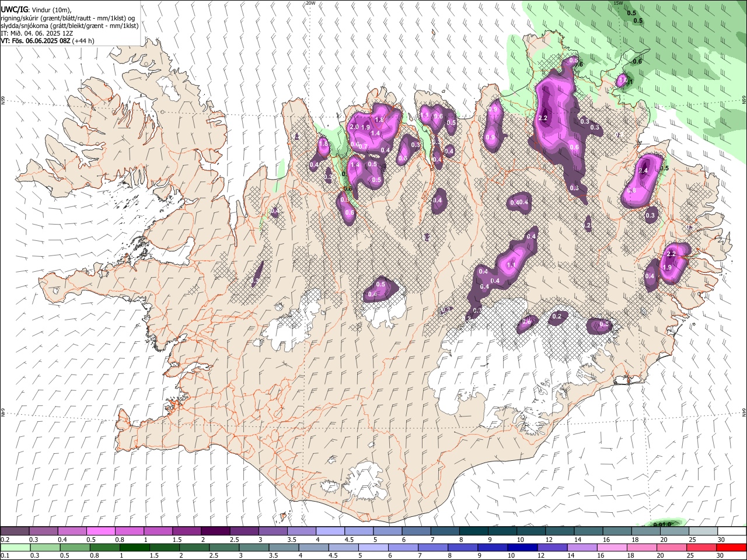Pick the bright pink legend swatch between 0.5 and 0.8
747x560 pixels.
click(100, 531)
